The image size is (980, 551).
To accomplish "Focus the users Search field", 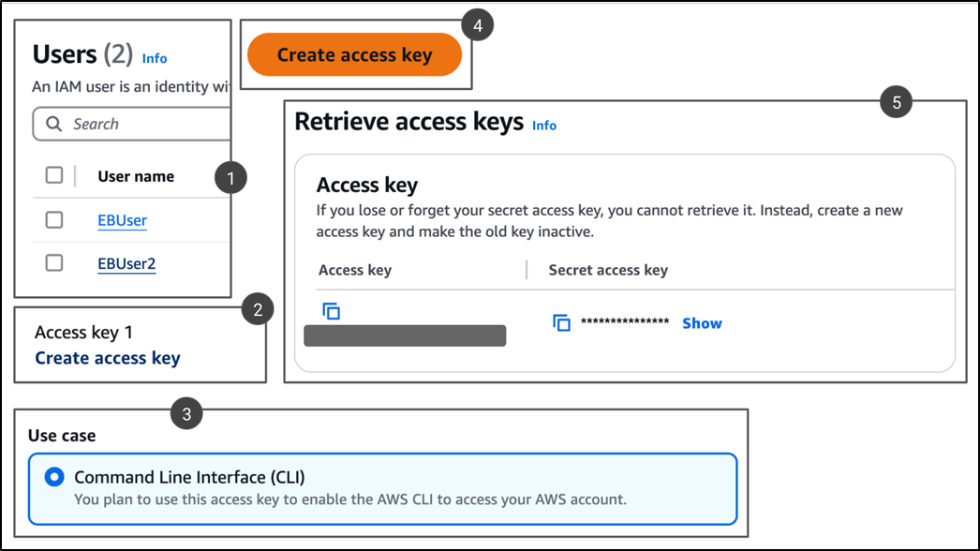I will [x=132, y=124].
